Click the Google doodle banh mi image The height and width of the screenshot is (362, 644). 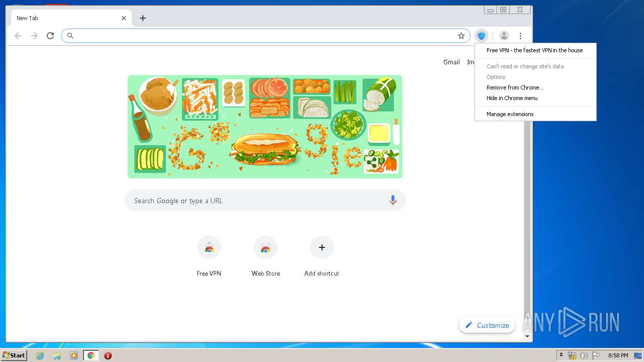265,127
